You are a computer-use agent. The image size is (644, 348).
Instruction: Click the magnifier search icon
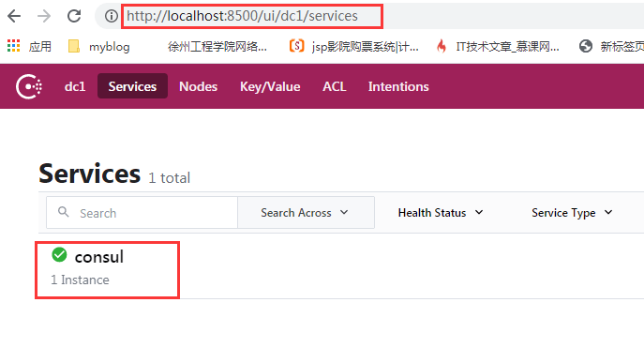pyautogui.click(x=63, y=212)
